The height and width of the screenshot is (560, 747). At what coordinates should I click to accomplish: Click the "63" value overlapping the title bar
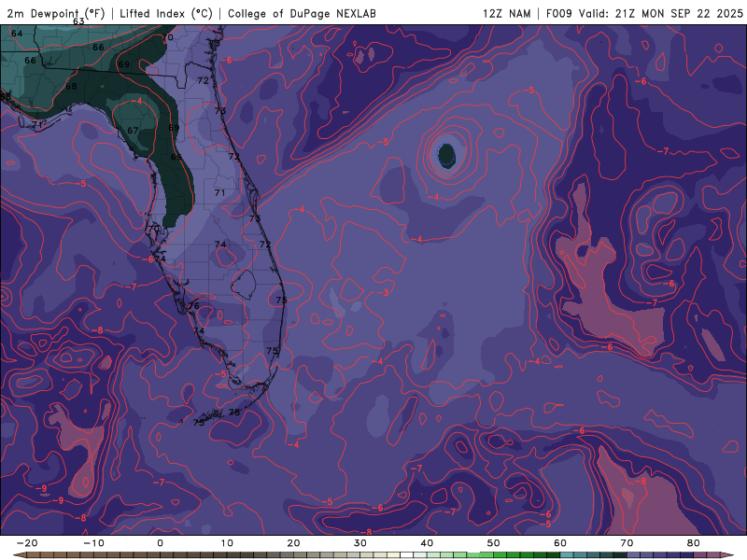point(78,21)
